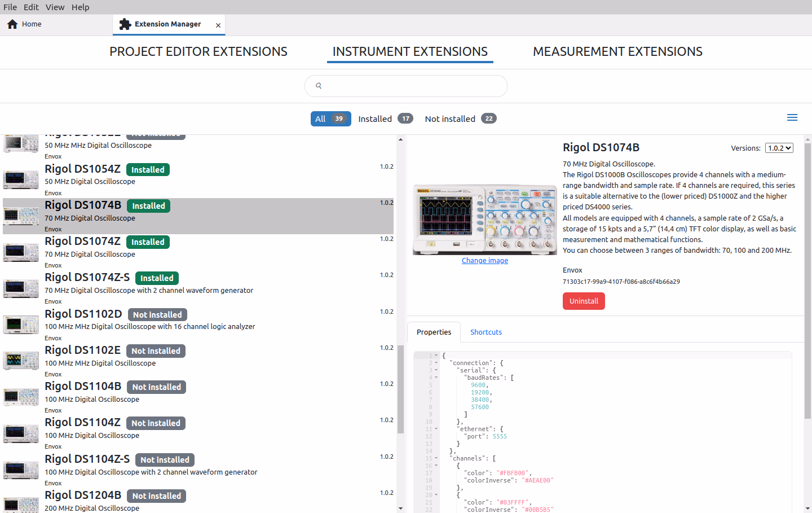Switch to Project Editor Extensions section
Viewport: 812px width, 513px height.
tap(198, 51)
